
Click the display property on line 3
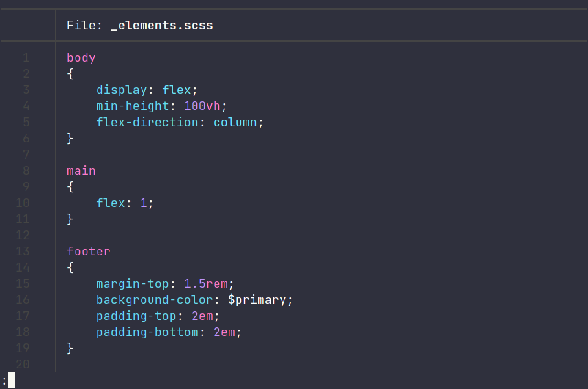[x=121, y=90]
